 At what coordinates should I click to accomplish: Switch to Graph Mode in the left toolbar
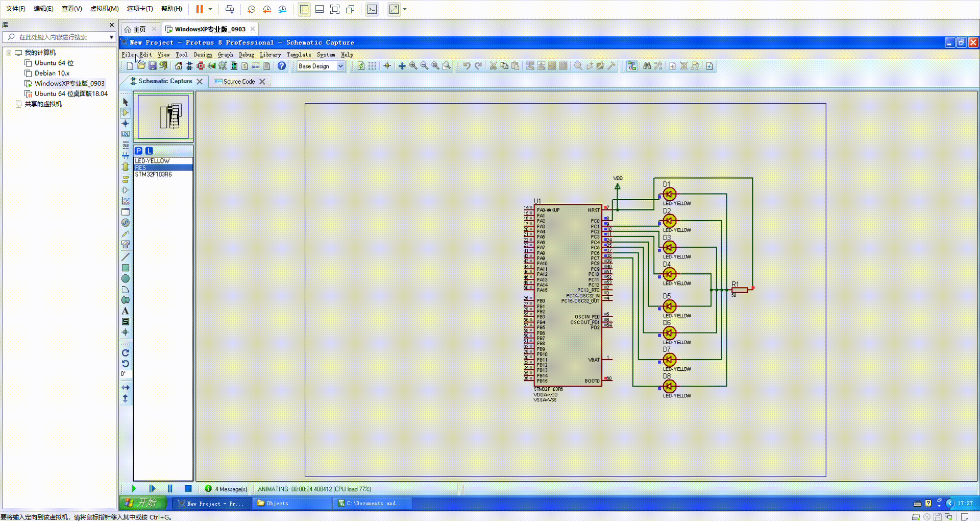[126, 201]
